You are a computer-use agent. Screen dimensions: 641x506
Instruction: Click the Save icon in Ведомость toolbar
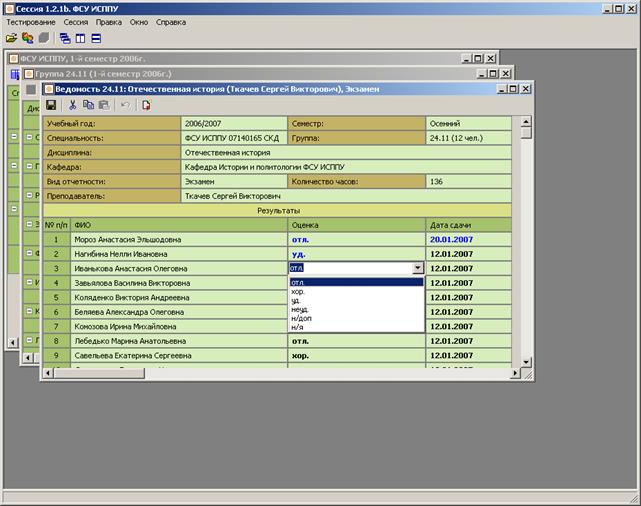click(x=51, y=105)
